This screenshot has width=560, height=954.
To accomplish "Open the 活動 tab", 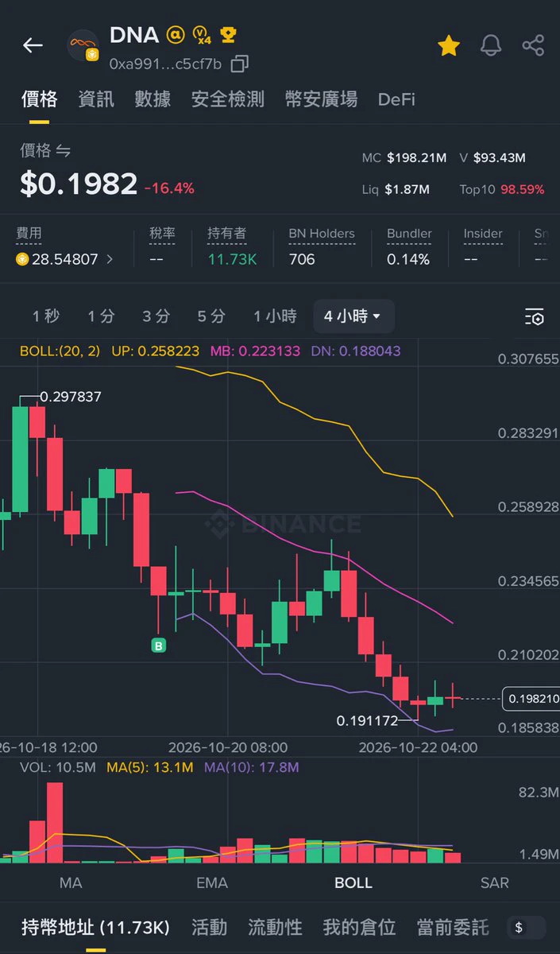I will [x=210, y=927].
